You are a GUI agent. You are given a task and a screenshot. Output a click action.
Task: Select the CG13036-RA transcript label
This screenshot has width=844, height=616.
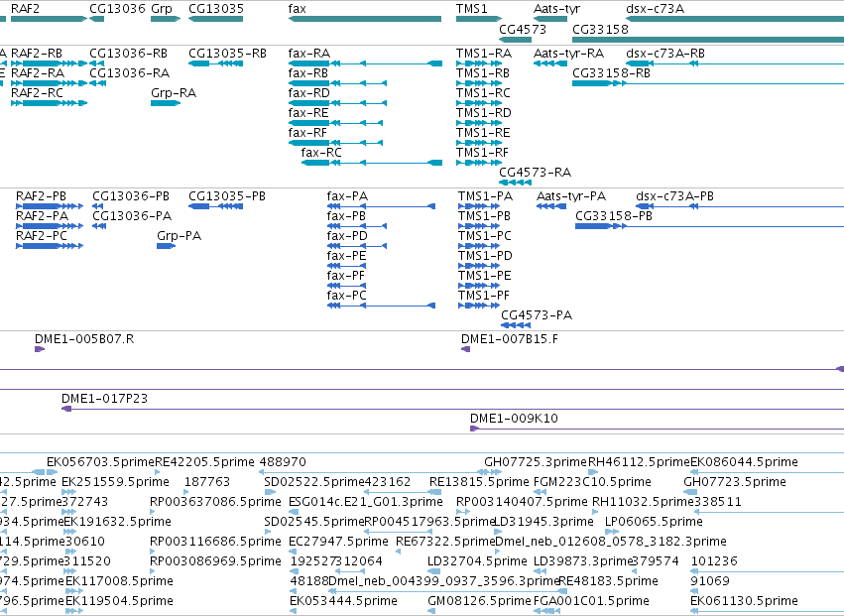tap(130, 72)
